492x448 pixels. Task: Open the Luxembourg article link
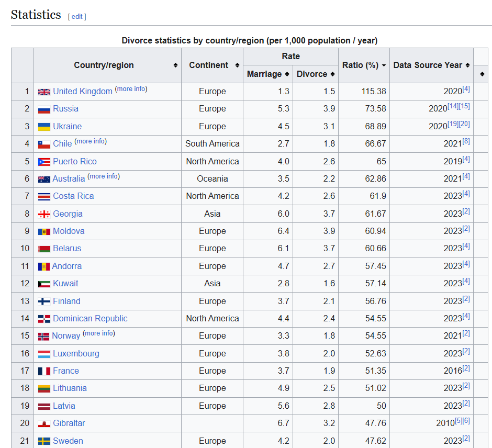point(76,354)
